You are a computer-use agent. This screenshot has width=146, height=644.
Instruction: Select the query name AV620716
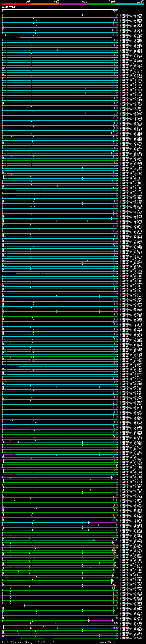pos(8,8)
